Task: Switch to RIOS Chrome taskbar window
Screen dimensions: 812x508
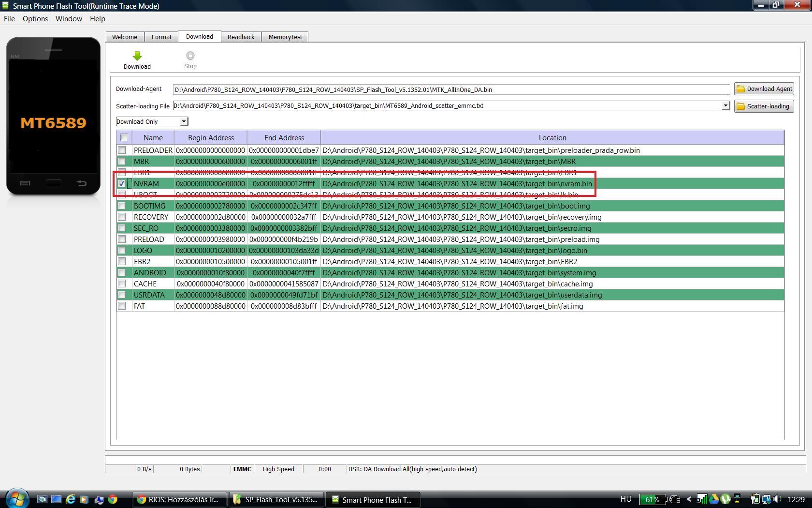Action: point(180,500)
